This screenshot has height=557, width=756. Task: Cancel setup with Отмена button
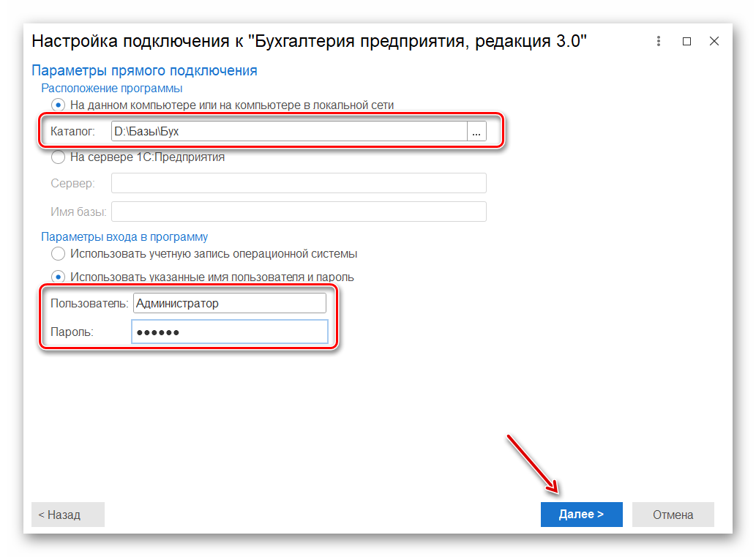pyautogui.click(x=673, y=515)
